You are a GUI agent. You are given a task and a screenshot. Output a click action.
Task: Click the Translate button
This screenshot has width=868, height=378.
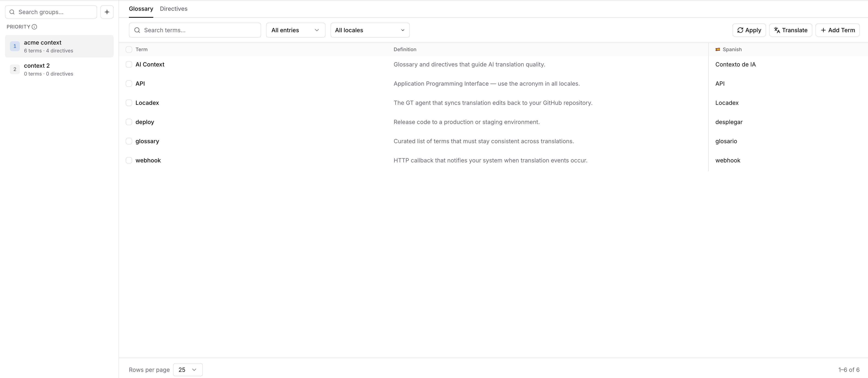791,30
